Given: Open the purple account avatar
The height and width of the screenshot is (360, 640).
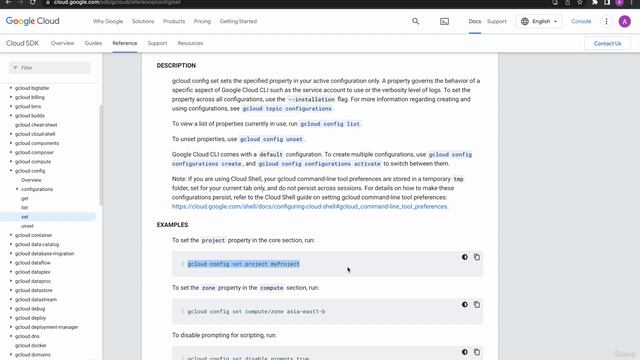Looking at the screenshot, I should point(624,21).
